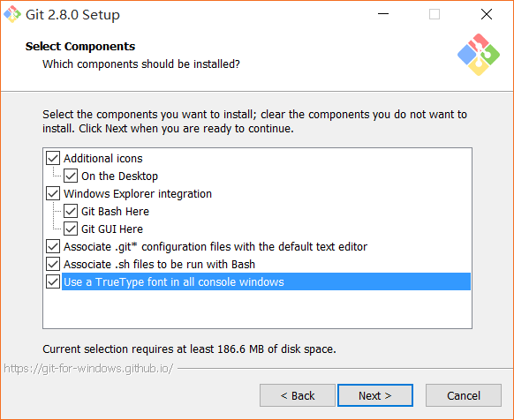514x420 pixels.
Task: Click the large Git logo in the header
Action: point(479,55)
